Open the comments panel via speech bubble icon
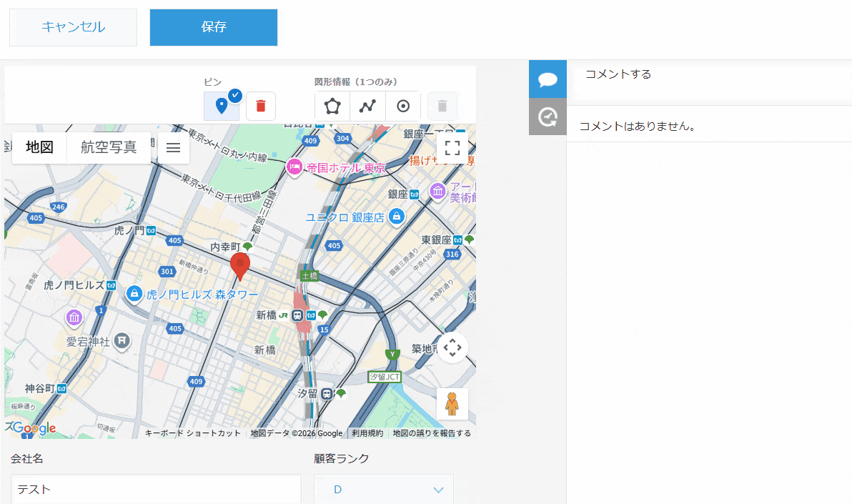 tap(547, 79)
